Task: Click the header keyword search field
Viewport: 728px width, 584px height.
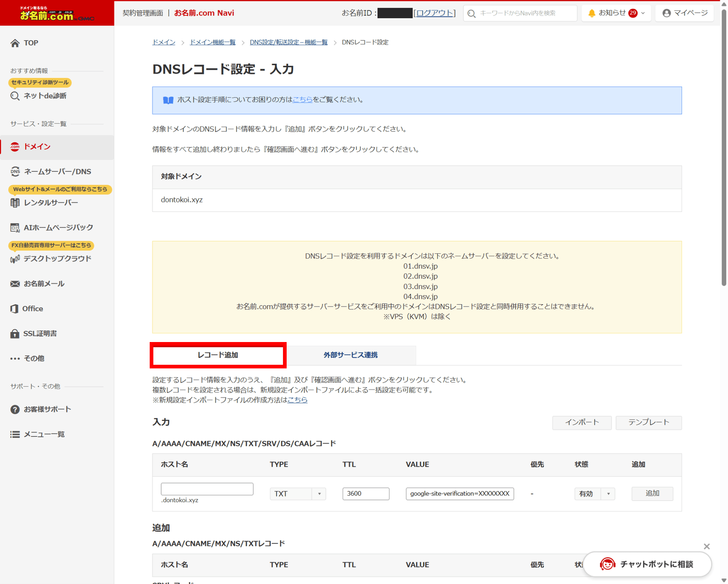Action: click(520, 13)
